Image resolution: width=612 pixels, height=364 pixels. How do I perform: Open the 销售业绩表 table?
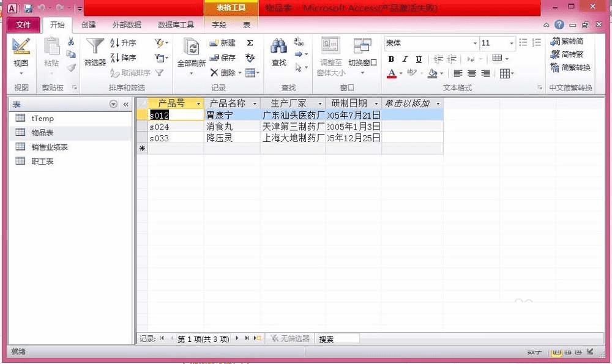click(70, 147)
